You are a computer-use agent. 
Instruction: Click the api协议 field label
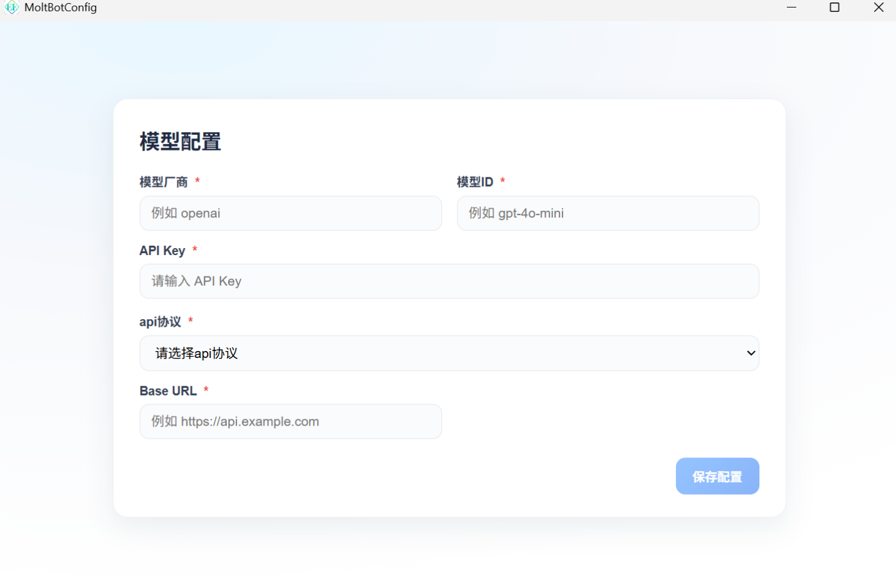point(161,322)
